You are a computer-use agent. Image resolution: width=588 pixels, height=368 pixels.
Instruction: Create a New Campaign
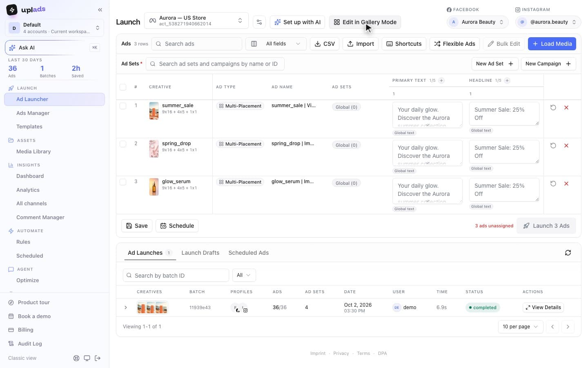(548, 64)
